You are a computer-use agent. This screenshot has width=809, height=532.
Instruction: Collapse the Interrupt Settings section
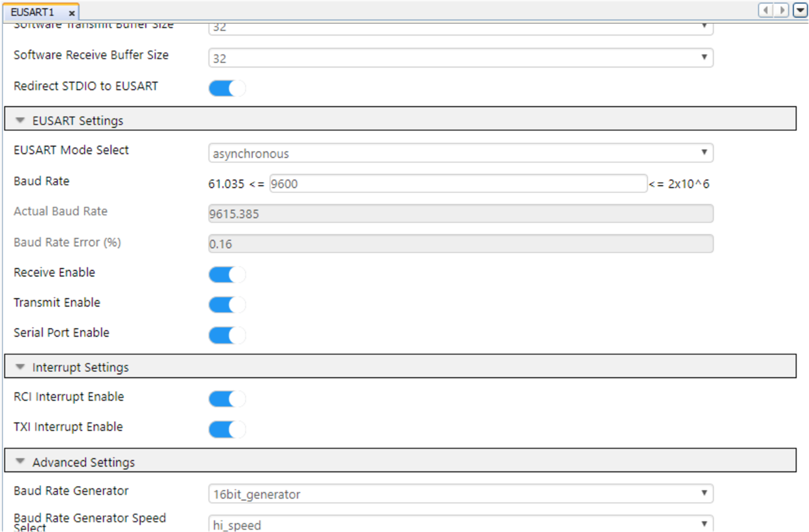[x=20, y=367]
